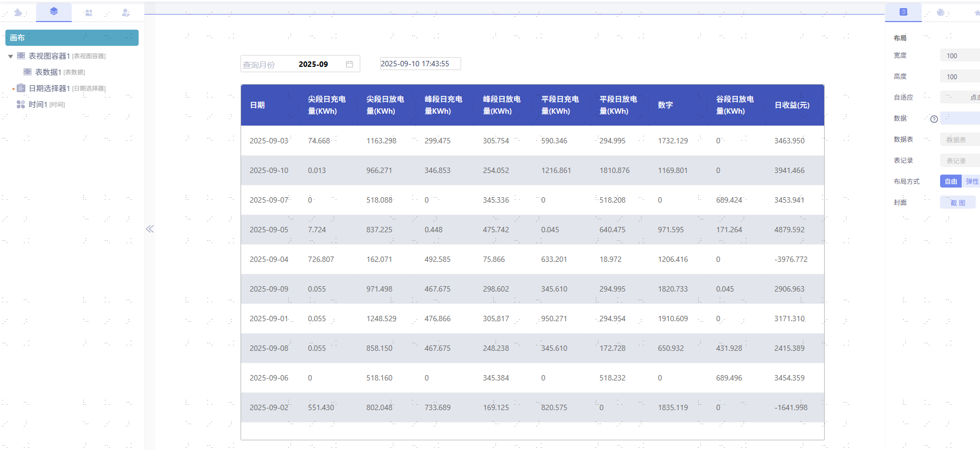Click the date cell 2025-09-08
This screenshot has height=450, width=980.
point(269,348)
